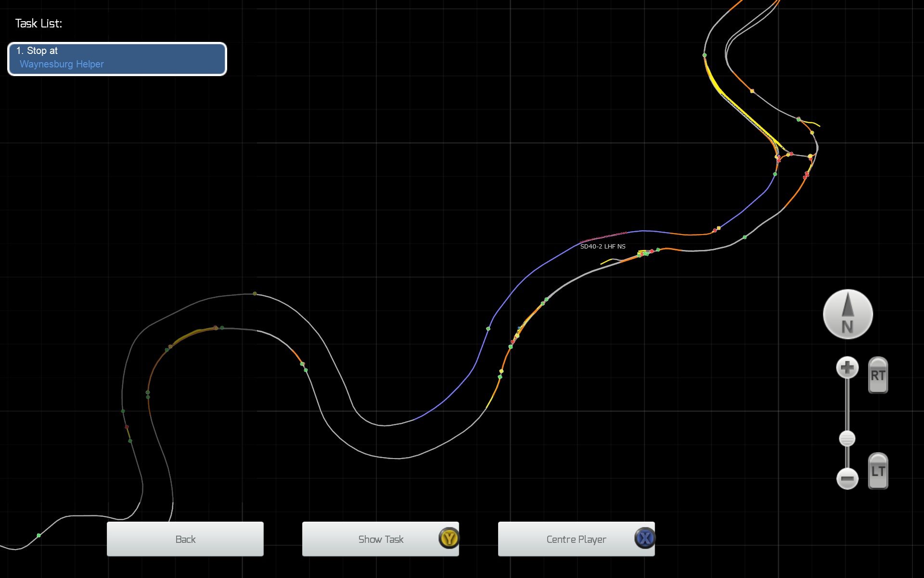
Task: Click green signal dot at map's bottom-left track
Action: pyautogui.click(x=39, y=535)
